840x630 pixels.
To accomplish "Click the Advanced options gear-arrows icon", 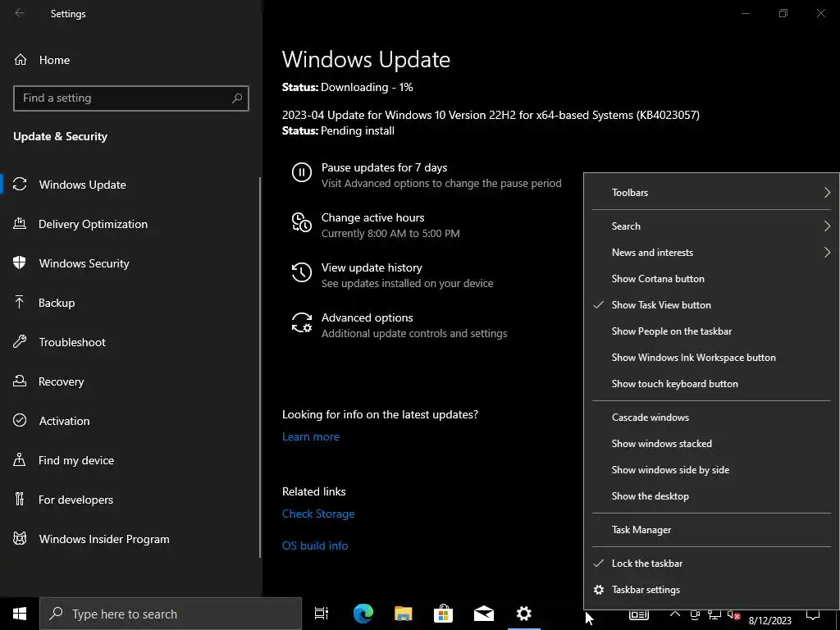I will click(302, 322).
